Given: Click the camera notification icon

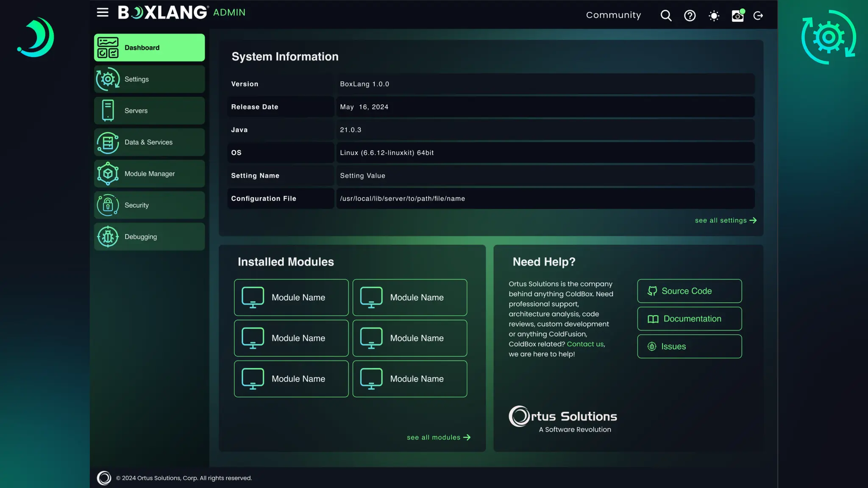Looking at the screenshot, I should tap(737, 16).
